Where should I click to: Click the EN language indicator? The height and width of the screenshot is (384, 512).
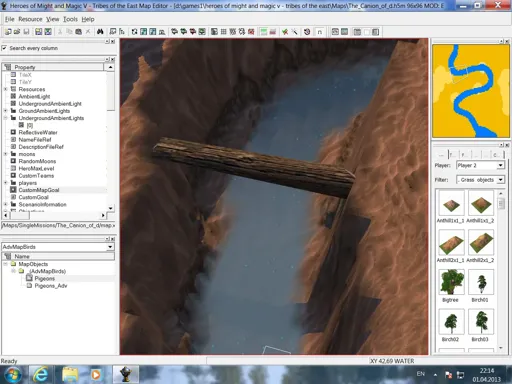(x=421, y=374)
